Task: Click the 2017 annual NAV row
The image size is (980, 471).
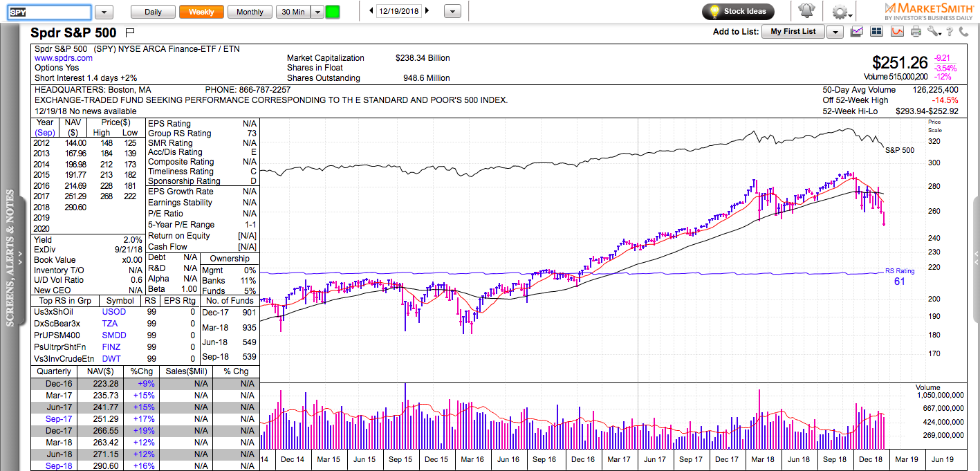Action: (x=89, y=197)
